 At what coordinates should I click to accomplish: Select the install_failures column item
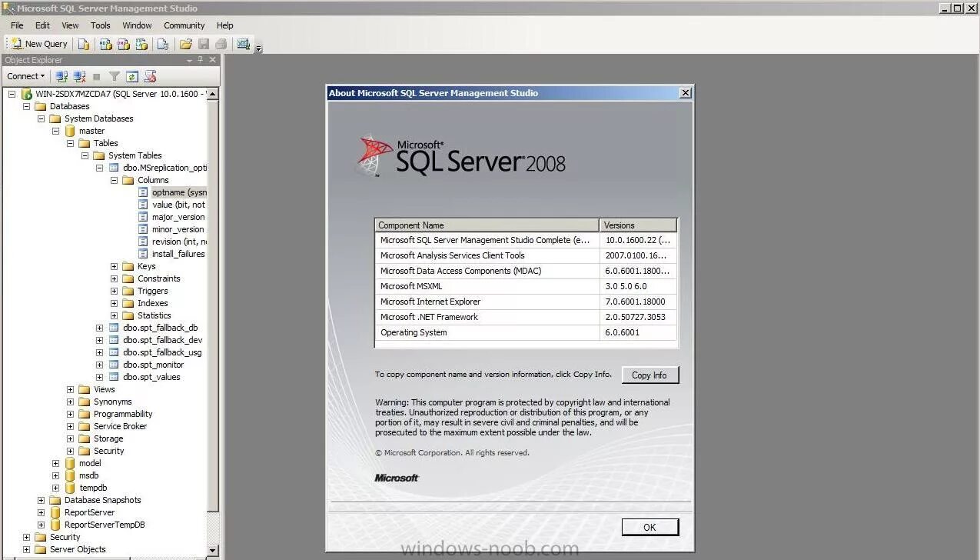[x=178, y=254]
